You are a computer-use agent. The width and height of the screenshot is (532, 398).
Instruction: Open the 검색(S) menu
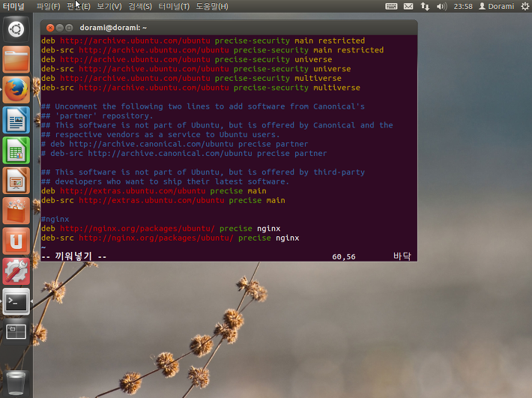tap(140, 6)
